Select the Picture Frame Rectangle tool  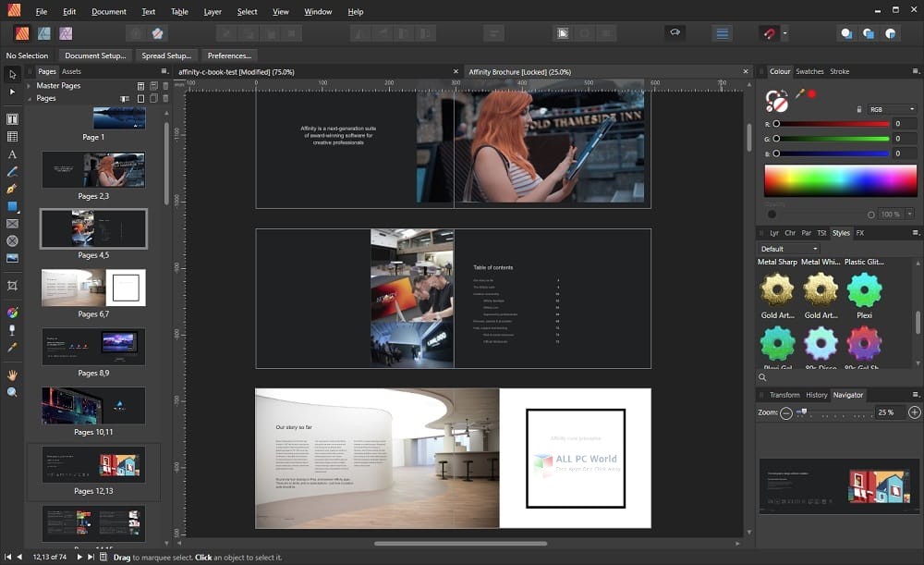pyautogui.click(x=12, y=224)
